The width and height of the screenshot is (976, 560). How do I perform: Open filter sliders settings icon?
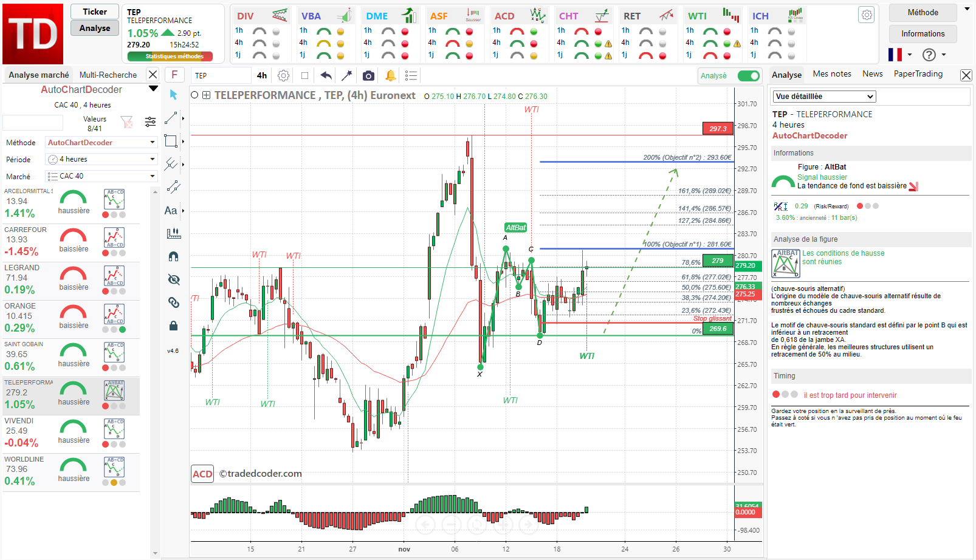pyautogui.click(x=150, y=123)
